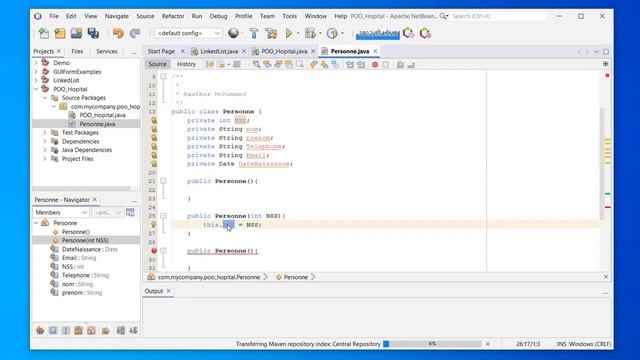Expand the Demo project node
This screenshot has height=360, width=640.
click(36, 63)
